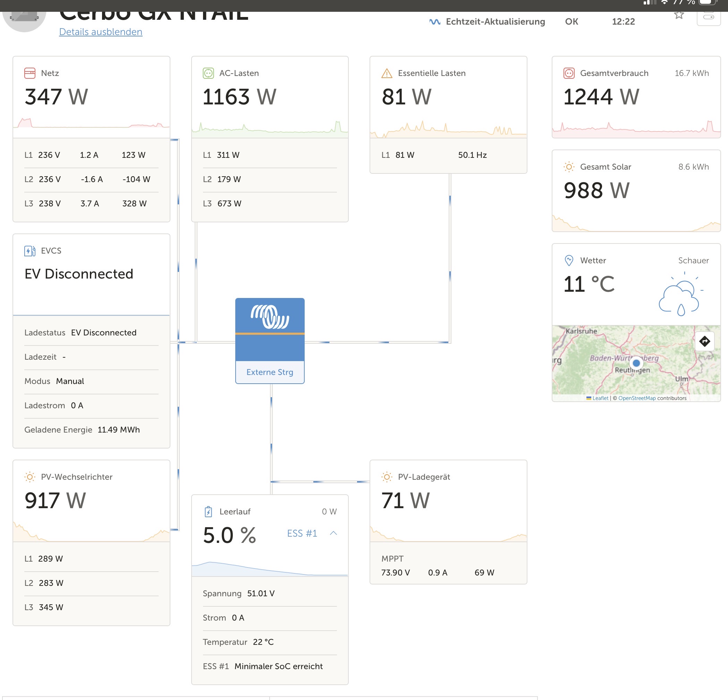Click the ESS #1 battery selector label

click(x=302, y=533)
